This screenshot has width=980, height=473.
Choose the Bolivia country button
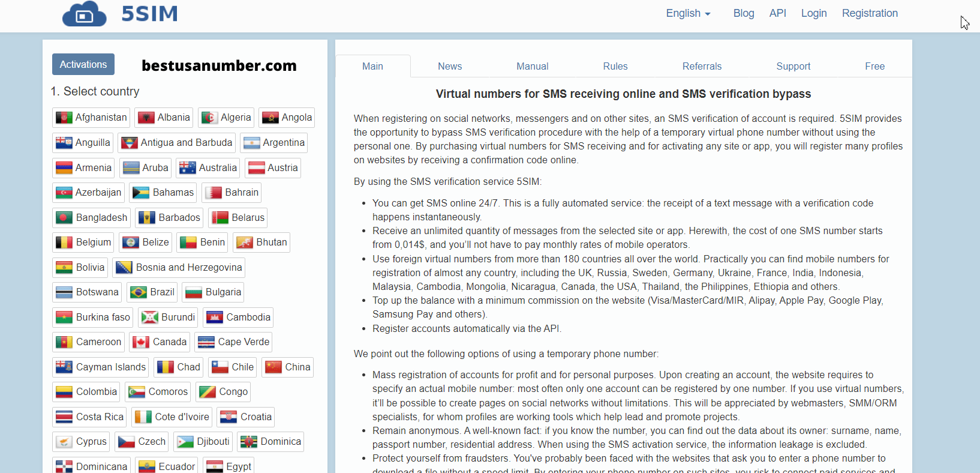pyautogui.click(x=80, y=268)
